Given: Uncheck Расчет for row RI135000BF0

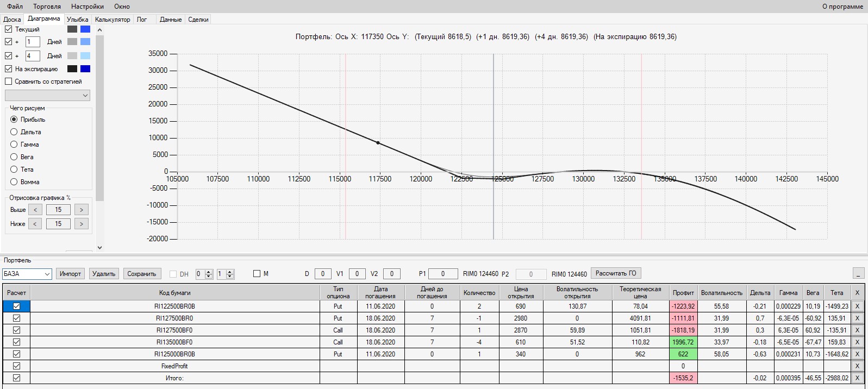Looking at the screenshot, I should [16, 342].
